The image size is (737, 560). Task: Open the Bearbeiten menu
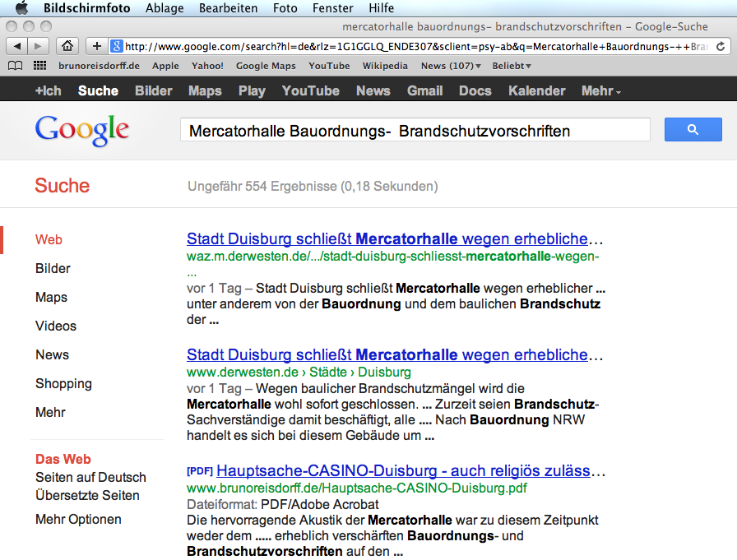(229, 8)
